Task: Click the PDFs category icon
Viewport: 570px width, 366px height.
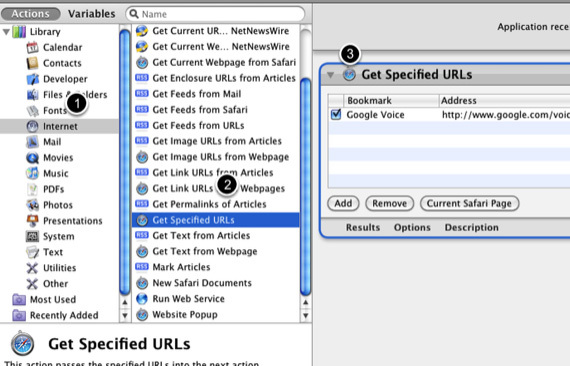Action: (32, 189)
